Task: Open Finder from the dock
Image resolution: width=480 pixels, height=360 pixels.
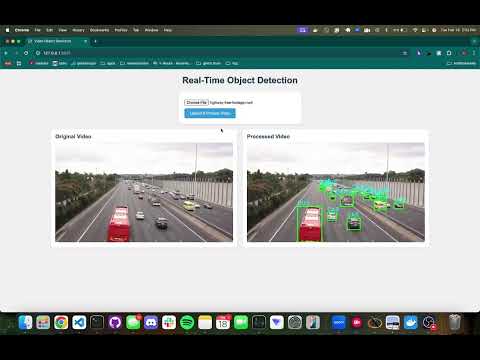Action: (x=25, y=322)
